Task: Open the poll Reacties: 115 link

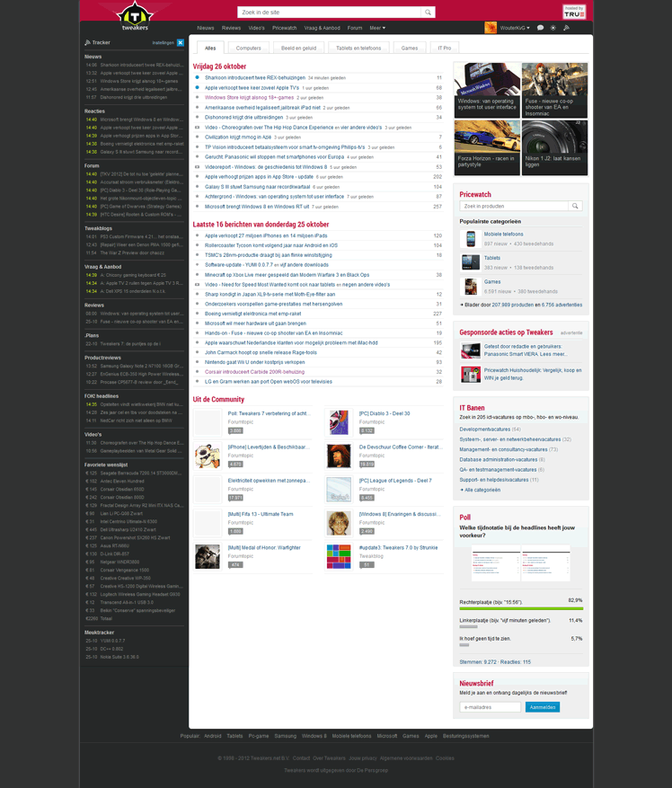Action: (516, 662)
